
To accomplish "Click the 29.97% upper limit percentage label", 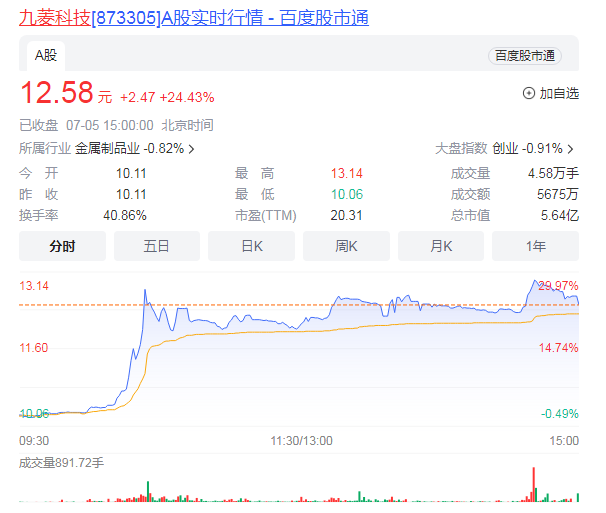I will (558, 286).
